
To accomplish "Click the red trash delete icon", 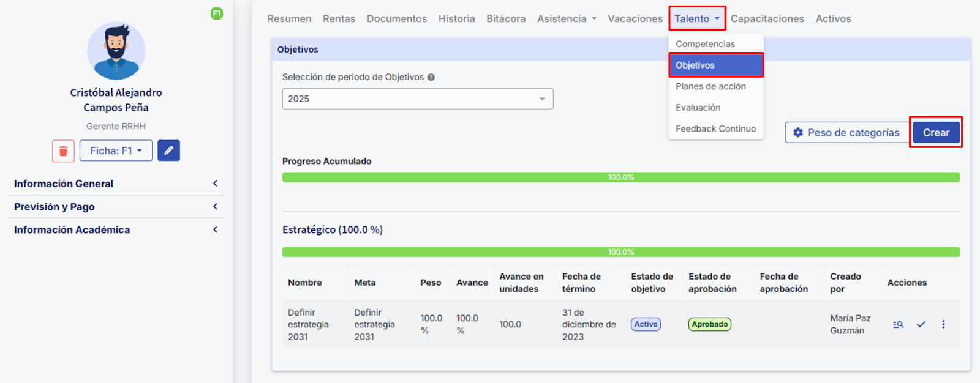I will [x=63, y=151].
